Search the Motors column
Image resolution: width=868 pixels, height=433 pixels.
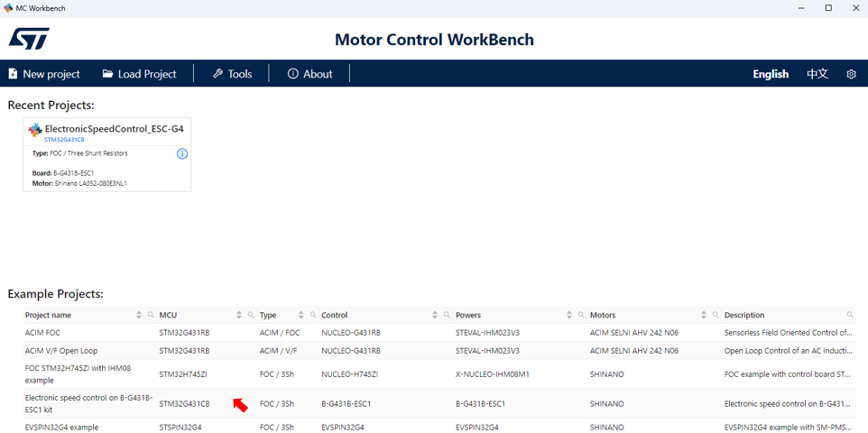pyautogui.click(x=716, y=315)
